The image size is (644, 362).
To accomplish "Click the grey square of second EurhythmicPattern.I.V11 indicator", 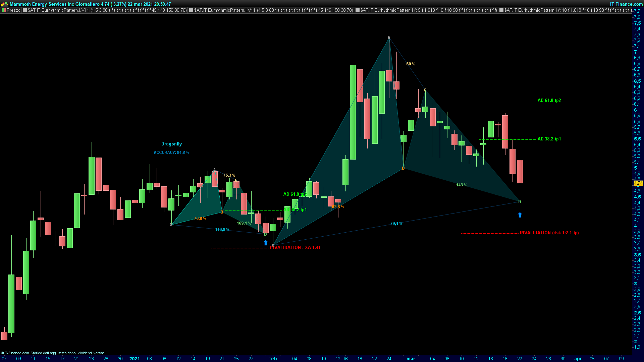I will tap(191, 10).
